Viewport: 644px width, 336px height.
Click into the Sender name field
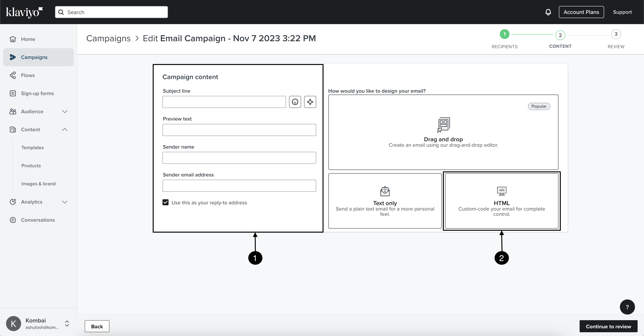[239, 158]
